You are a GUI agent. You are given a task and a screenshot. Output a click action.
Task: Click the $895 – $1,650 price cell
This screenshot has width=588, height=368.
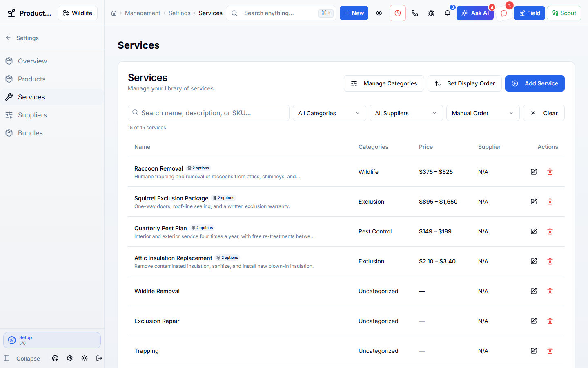pyautogui.click(x=438, y=202)
